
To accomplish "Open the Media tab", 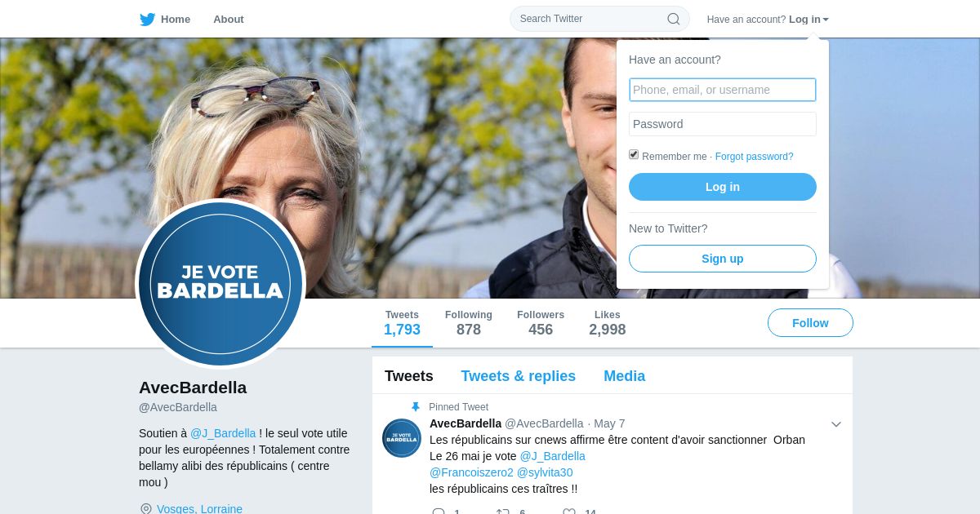I will 624,376.
